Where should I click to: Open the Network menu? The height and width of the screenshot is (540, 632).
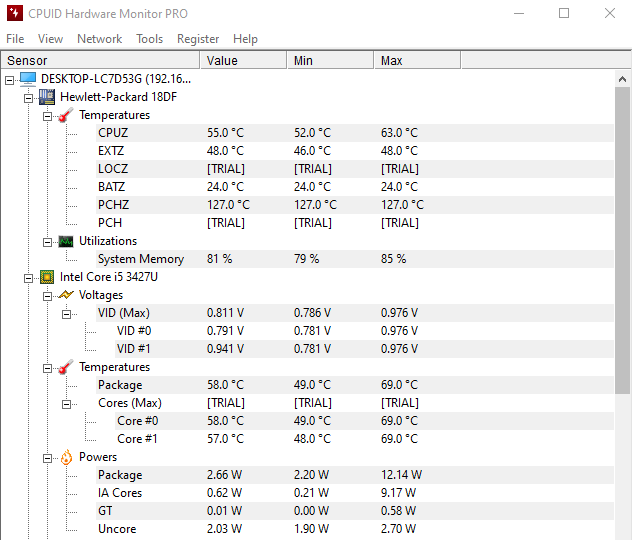tap(100, 39)
